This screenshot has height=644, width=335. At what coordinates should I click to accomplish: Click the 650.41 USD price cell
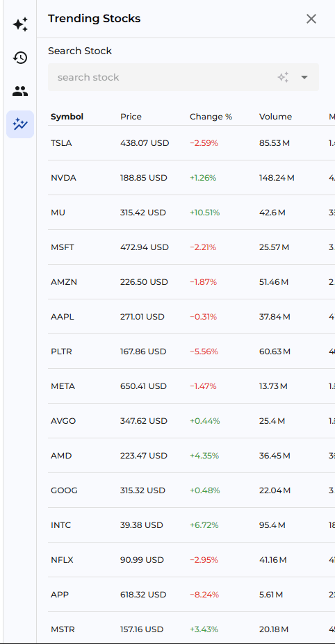(x=143, y=386)
